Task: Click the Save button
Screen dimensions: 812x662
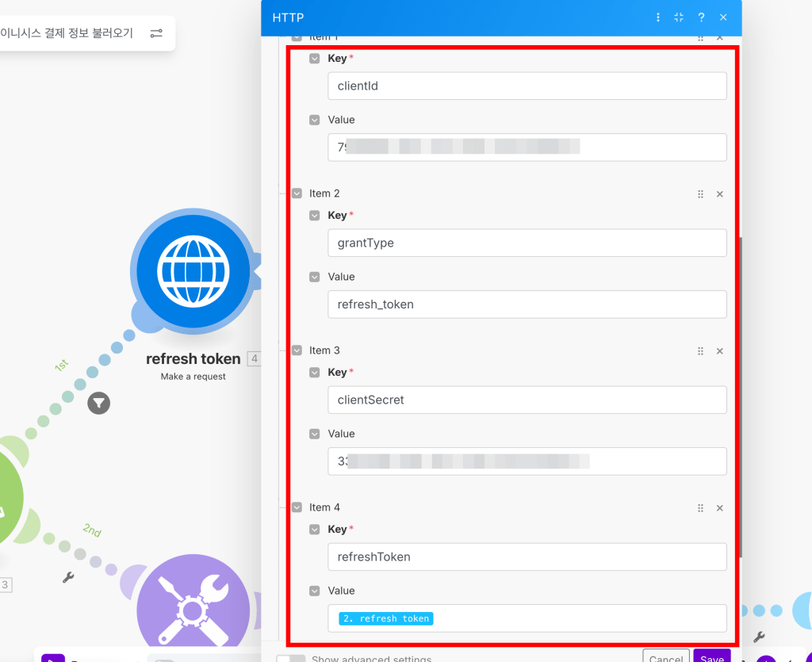Action: pyautogui.click(x=711, y=657)
